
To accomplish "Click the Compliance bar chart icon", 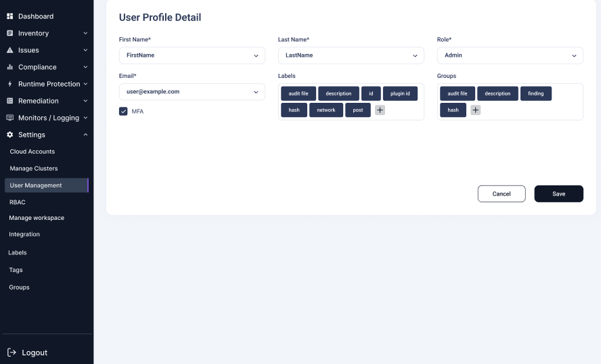I will click(x=10, y=67).
